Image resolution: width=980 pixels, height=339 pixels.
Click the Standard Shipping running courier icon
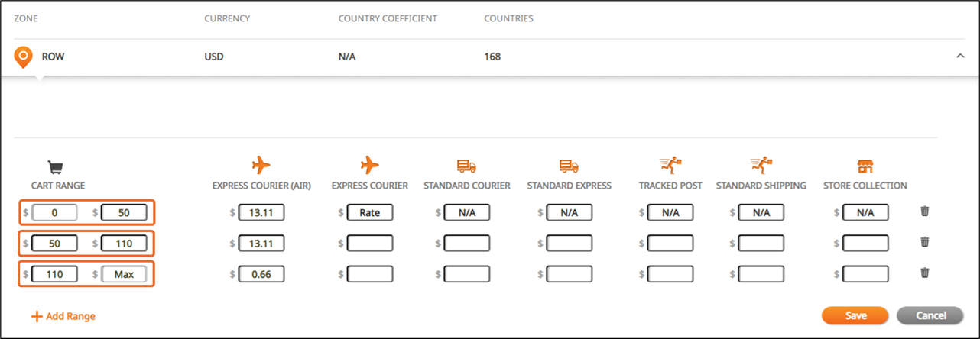[x=761, y=165]
